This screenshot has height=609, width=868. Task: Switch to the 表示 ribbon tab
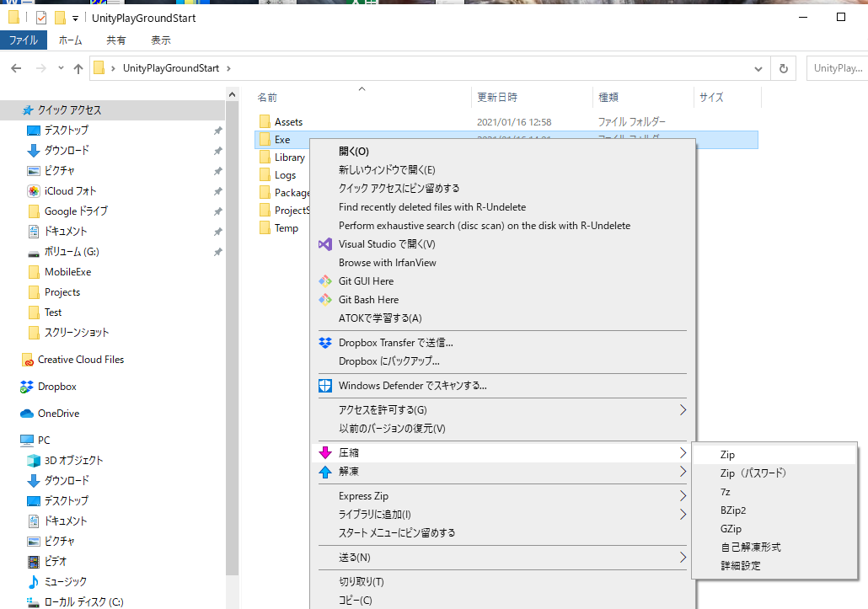click(160, 40)
